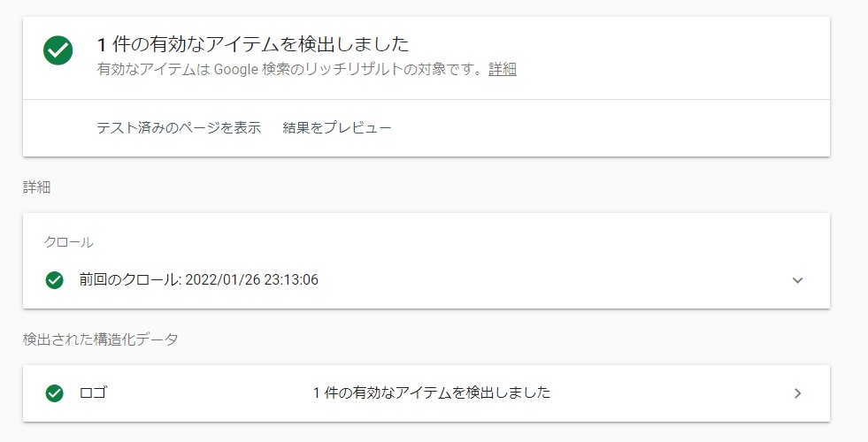Screen dimensions: 868x442
Task: Click the crawl timestamp 2022/01/26 23:13:06
Action: click(252, 280)
